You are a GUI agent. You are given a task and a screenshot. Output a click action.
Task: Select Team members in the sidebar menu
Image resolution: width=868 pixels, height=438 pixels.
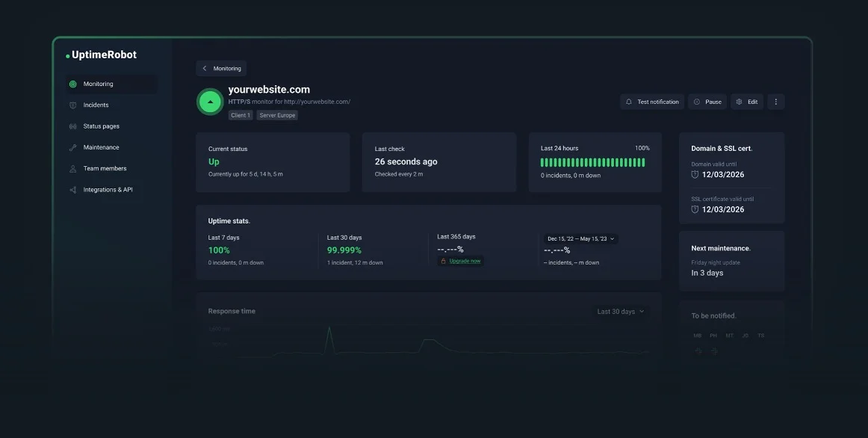click(x=105, y=169)
